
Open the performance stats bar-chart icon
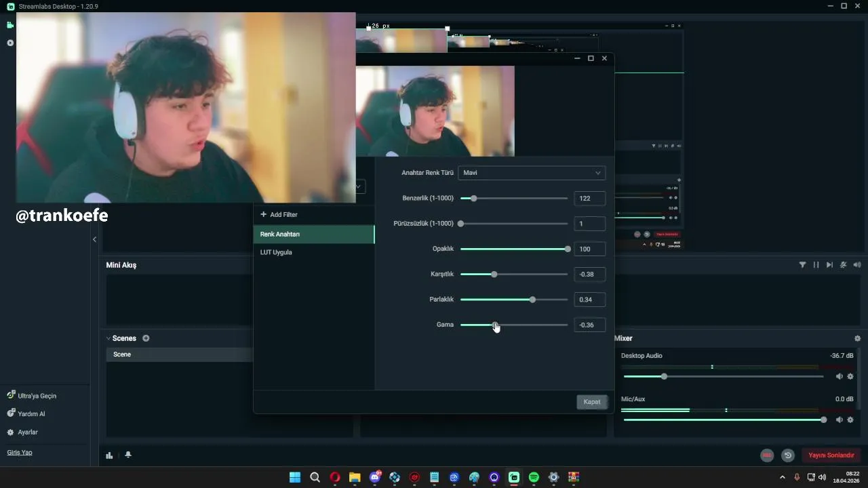pos(109,455)
